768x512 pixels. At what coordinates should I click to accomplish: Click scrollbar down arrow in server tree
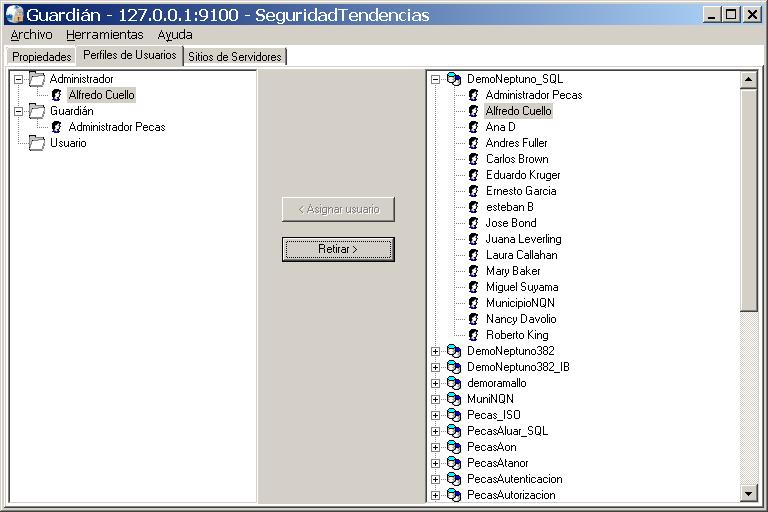coord(749,493)
